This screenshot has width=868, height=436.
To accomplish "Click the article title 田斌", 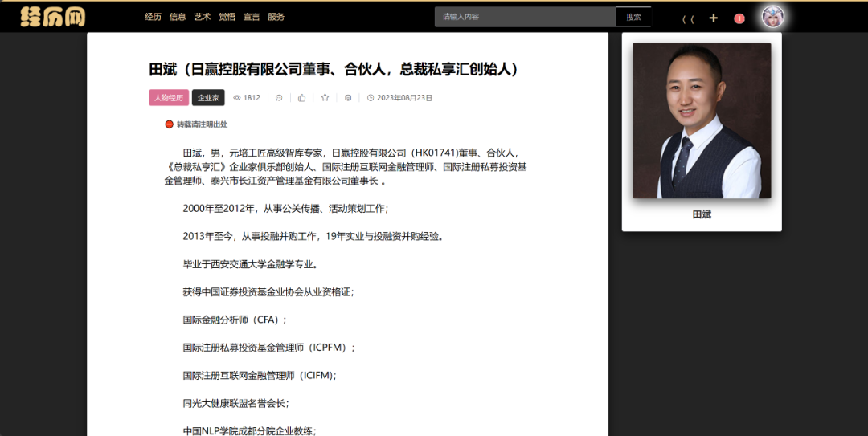I will click(x=334, y=69).
